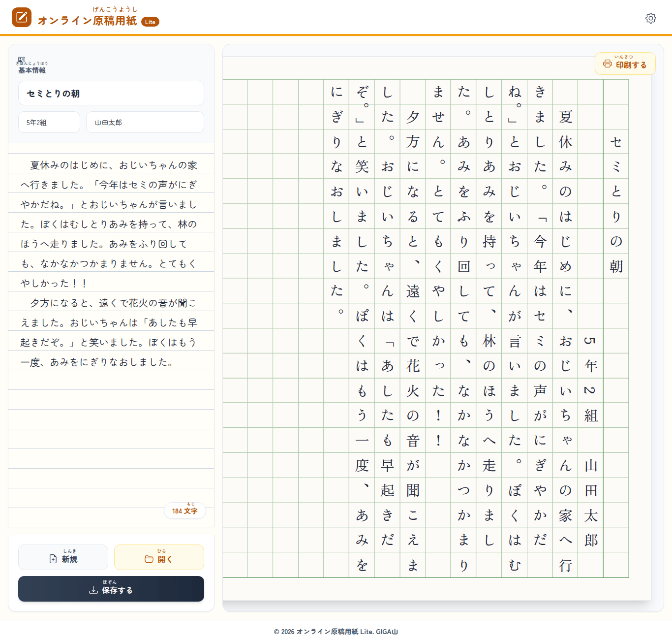
Task: Focus the author name field showing 山田太郎
Action: click(145, 122)
